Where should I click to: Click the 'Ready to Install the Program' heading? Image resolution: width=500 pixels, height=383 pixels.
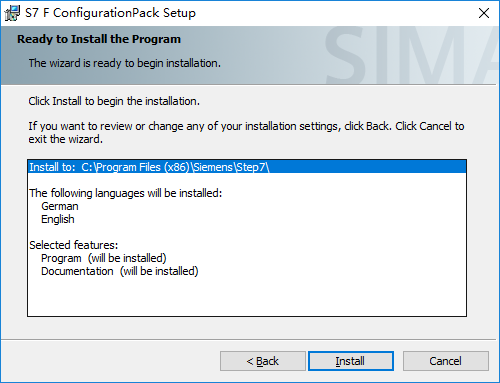click(x=99, y=39)
